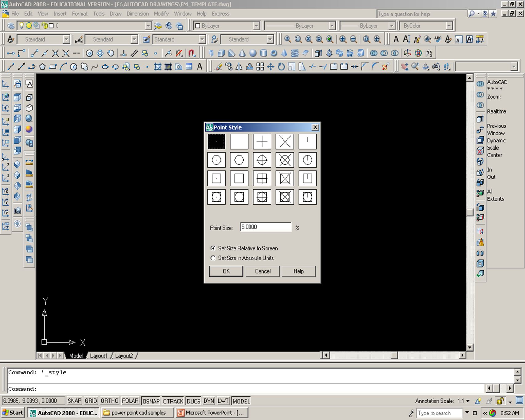
Task: Click the toolbar lock icon in status bar
Action: pyautogui.click(x=500, y=401)
